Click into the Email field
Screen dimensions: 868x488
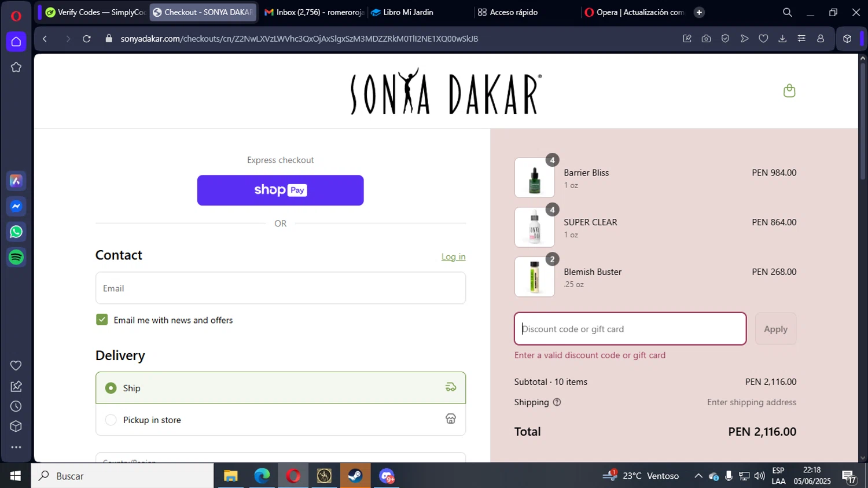[x=281, y=288]
